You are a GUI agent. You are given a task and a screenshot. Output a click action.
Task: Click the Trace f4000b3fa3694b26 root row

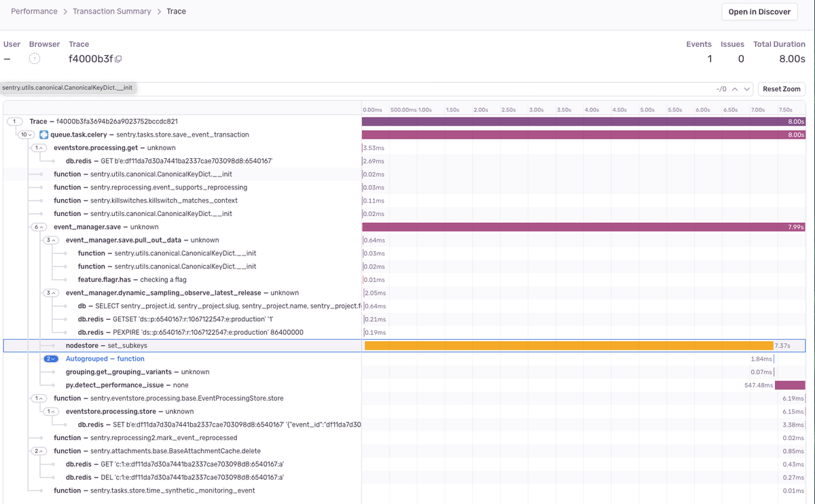click(404, 122)
